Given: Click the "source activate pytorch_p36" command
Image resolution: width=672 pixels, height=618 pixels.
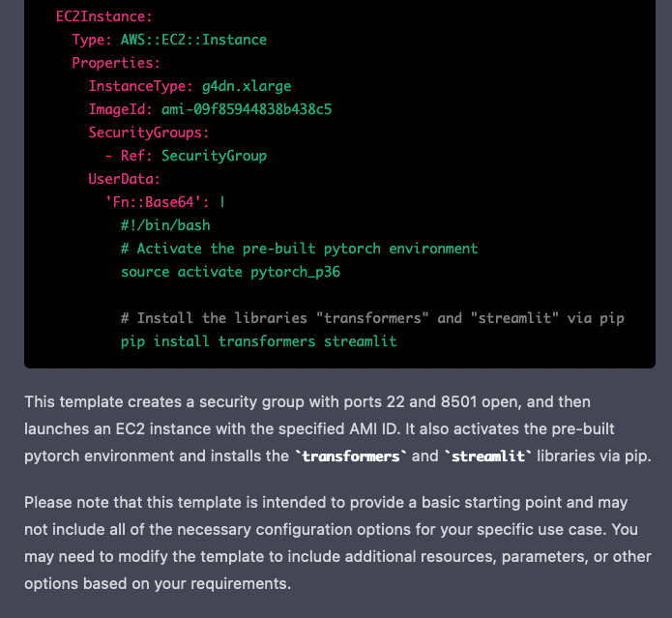Looking at the screenshot, I should point(230,272).
